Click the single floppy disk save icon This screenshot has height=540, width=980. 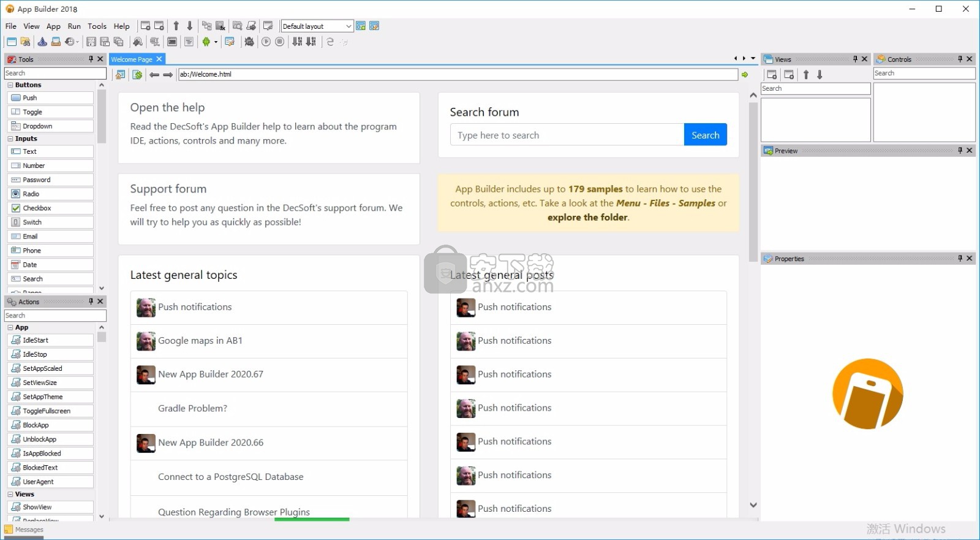91,42
